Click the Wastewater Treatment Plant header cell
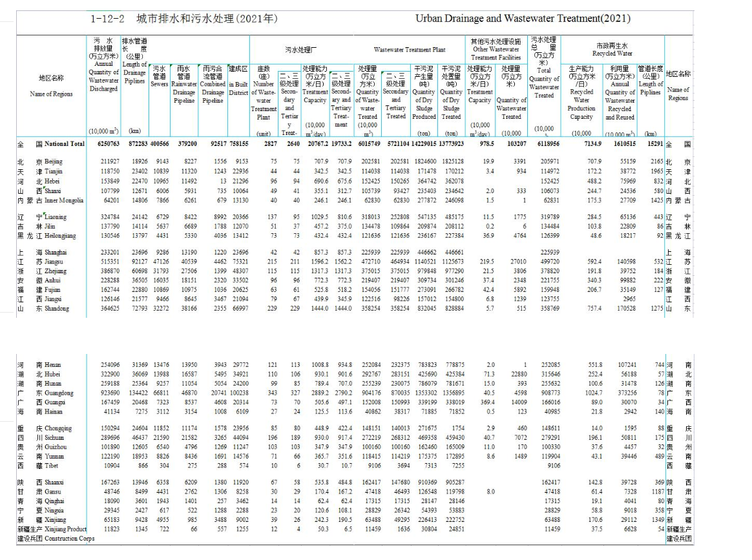The image size is (752, 560). (x=409, y=50)
